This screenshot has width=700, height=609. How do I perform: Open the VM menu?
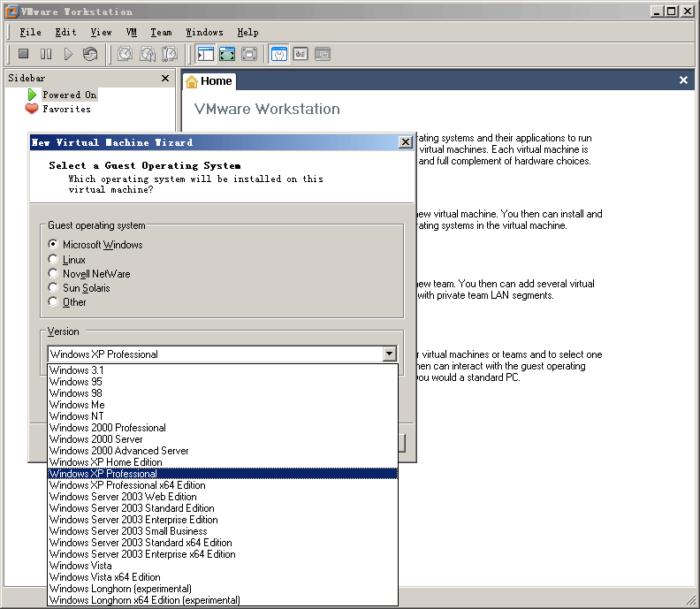[131, 32]
